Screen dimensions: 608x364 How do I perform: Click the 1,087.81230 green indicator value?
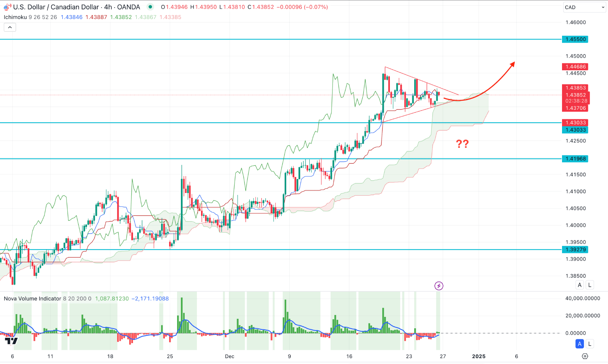(112, 299)
